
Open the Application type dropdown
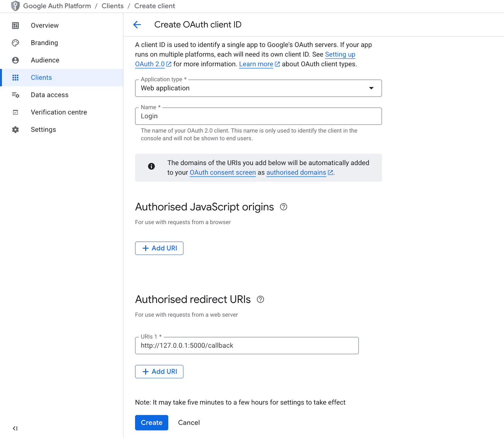pos(258,88)
